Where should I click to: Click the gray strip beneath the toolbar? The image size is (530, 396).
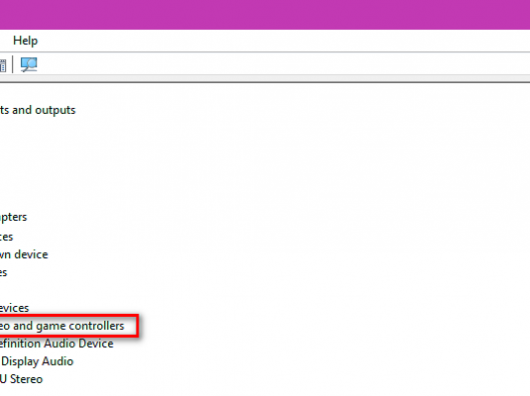pyautogui.click(x=265, y=78)
